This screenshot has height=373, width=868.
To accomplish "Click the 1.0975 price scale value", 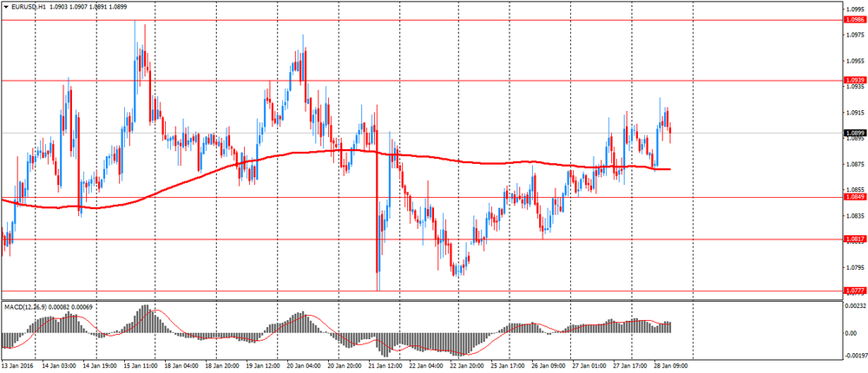I will pyautogui.click(x=853, y=35).
